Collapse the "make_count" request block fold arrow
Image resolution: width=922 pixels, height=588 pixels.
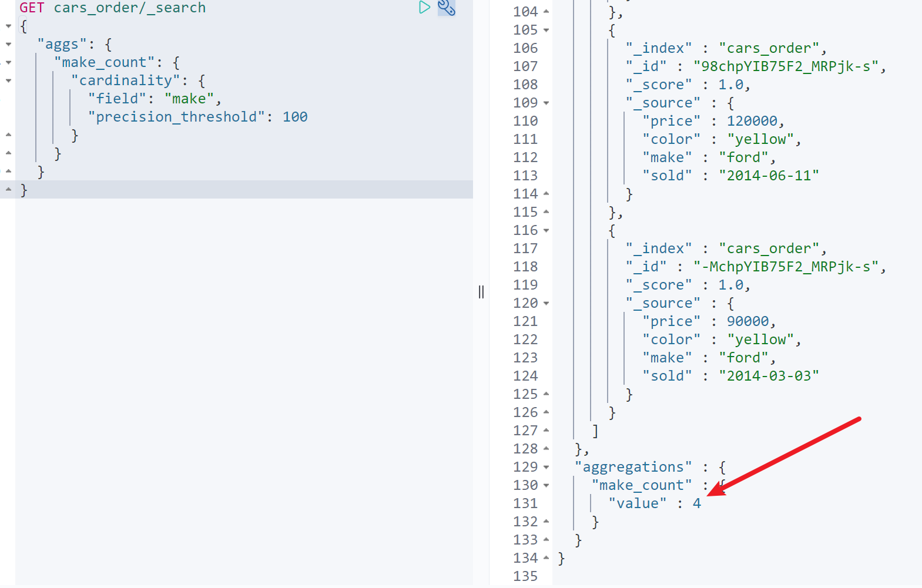click(x=8, y=63)
